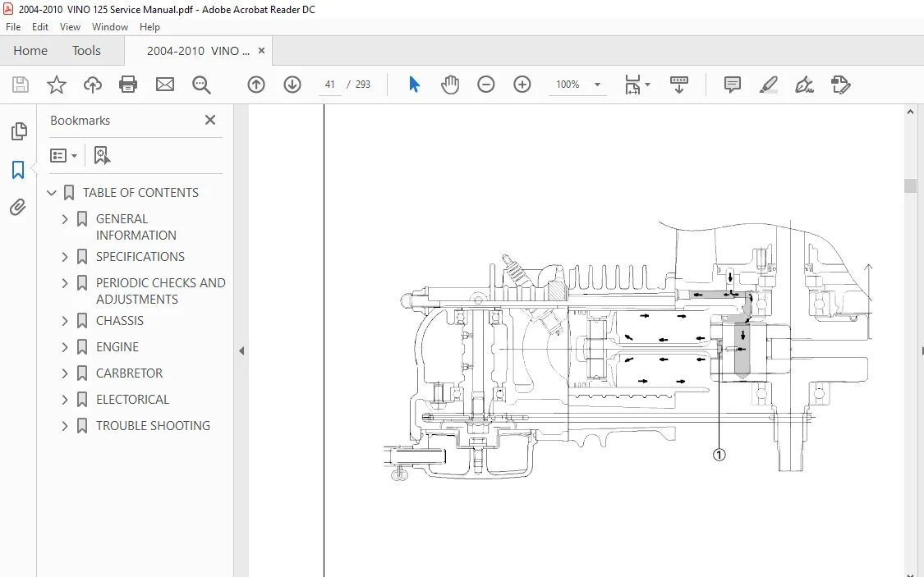Open the 100% zoom level dropdown
Image resolution: width=924 pixels, height=577 pixels.
(x=597, y=85)
